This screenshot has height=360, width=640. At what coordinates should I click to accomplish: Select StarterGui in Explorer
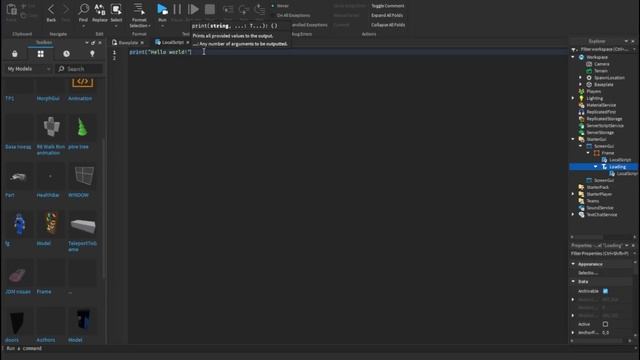tap(596, 139)
